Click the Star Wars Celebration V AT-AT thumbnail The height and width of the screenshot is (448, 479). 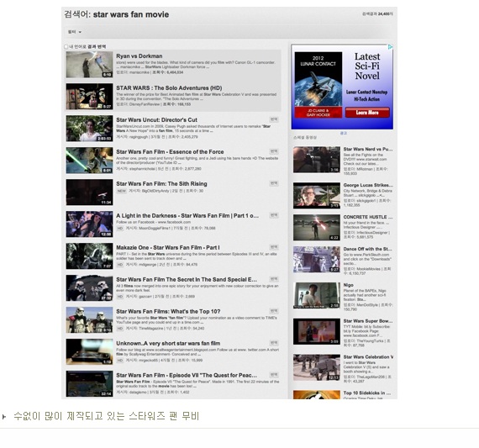click(x=317, y=367)
